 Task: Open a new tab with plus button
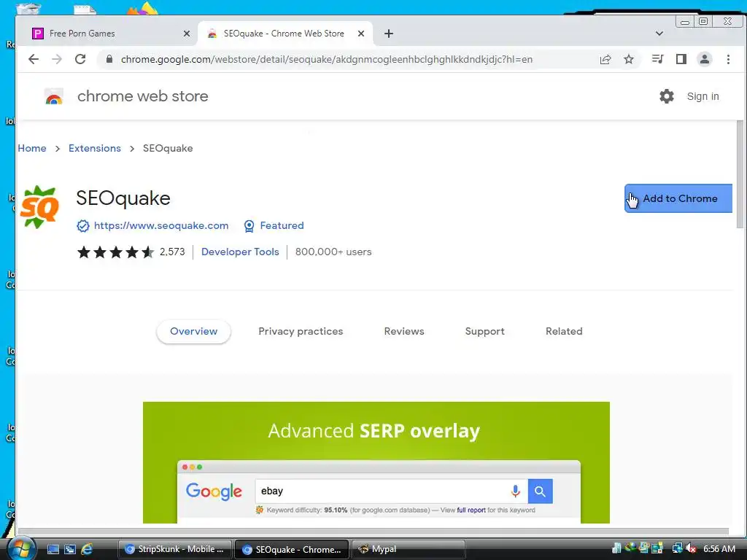pos(389,34)
